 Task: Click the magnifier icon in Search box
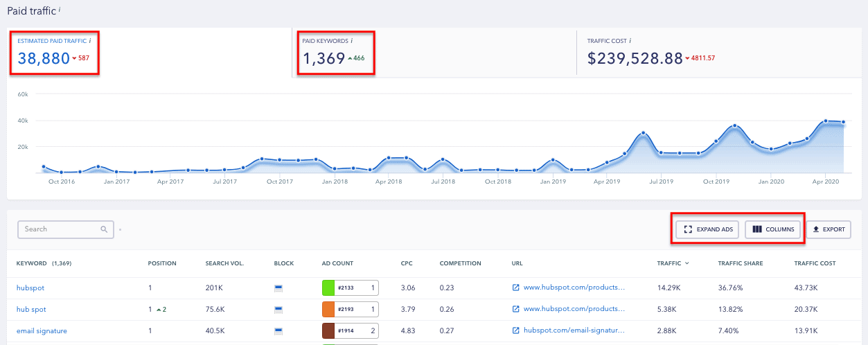point(104,229)
